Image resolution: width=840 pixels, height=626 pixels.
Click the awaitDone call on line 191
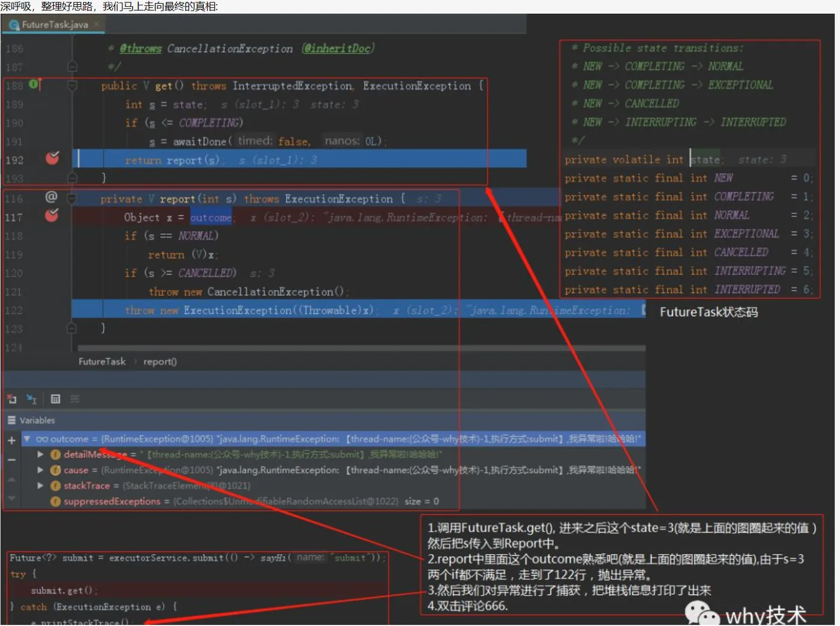[x=199, y=142]
